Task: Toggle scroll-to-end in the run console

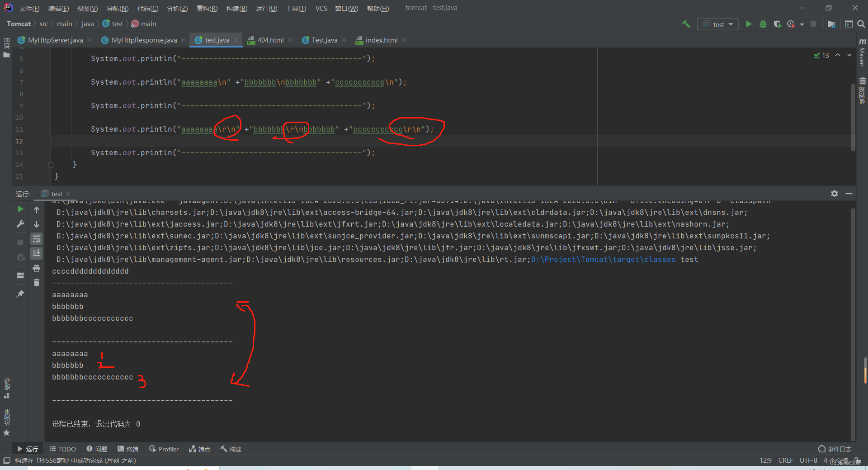Action: tap(37, 254)
